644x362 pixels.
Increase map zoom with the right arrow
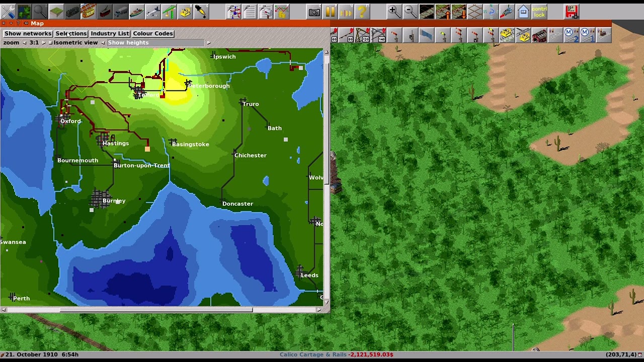[43, 43]
